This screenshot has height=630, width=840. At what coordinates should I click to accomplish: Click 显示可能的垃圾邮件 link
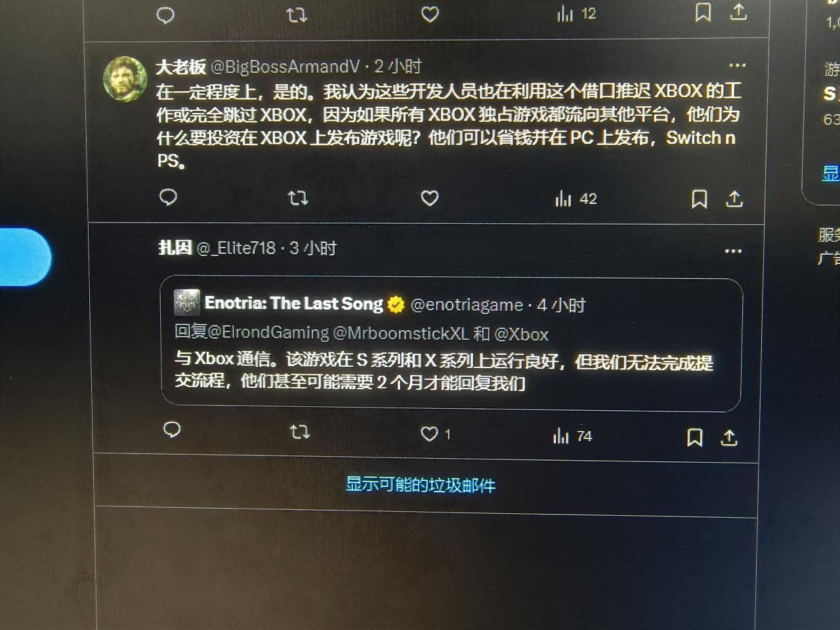click(x=421, y=485)
